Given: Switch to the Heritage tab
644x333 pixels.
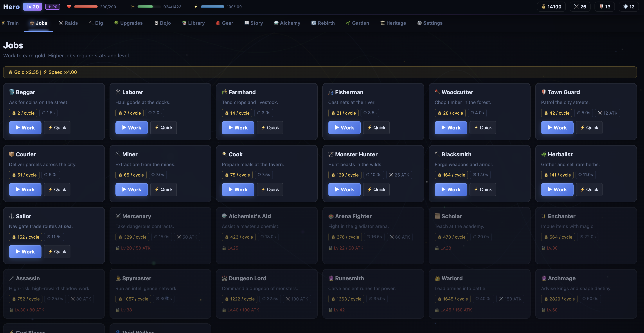Looking at the screenshot, I should pos(393,23).
